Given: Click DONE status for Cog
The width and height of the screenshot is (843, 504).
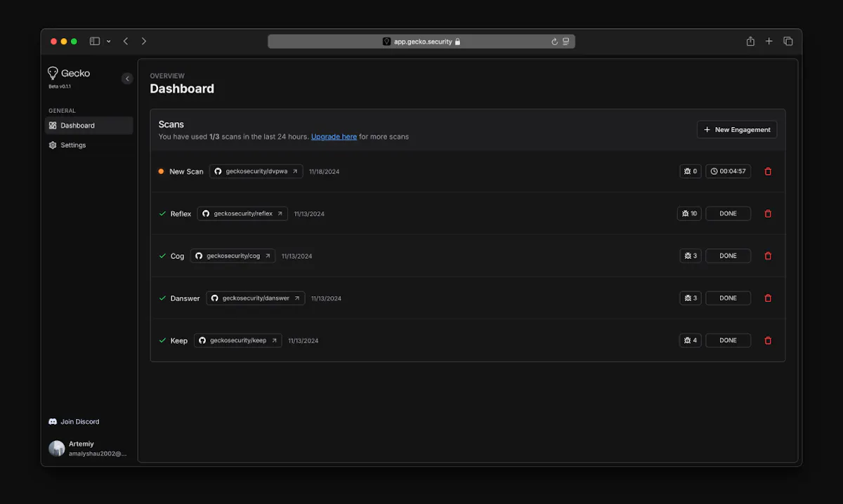Looking at the screenshot, I should (728, 256).
